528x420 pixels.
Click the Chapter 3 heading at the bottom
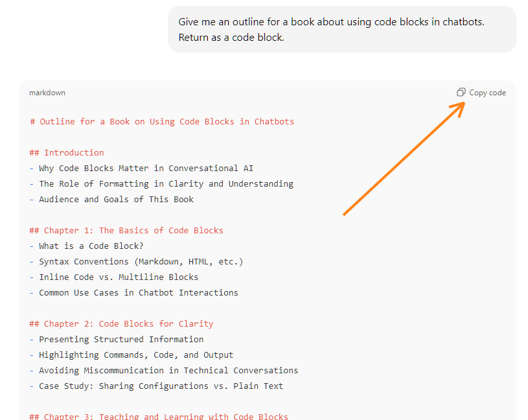point(157,417)
